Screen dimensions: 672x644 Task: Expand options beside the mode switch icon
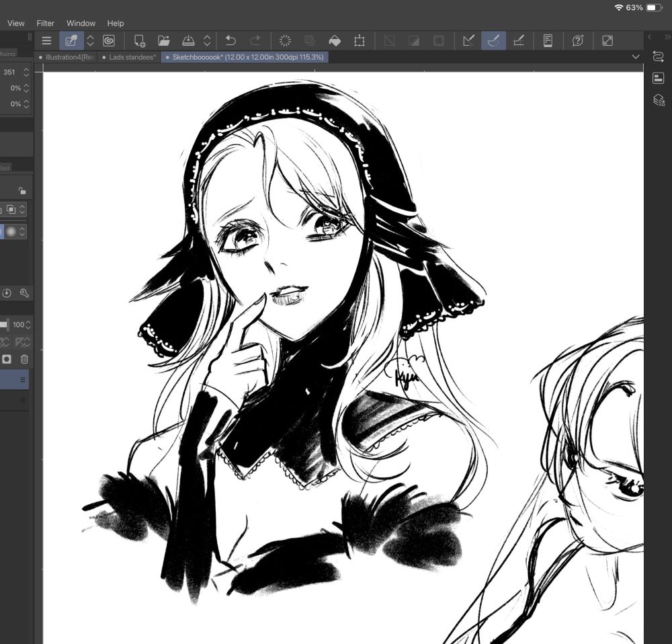tap(90, 41)
